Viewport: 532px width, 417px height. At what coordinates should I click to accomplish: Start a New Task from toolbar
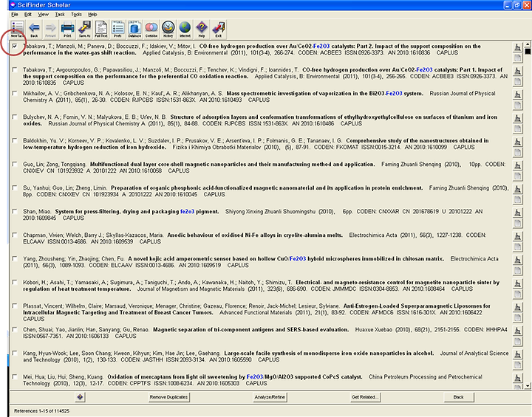click(x=17, y=30)
